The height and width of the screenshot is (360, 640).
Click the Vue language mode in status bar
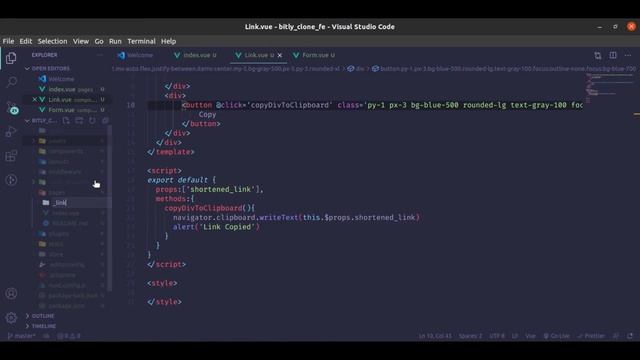[x=530, y=336]
